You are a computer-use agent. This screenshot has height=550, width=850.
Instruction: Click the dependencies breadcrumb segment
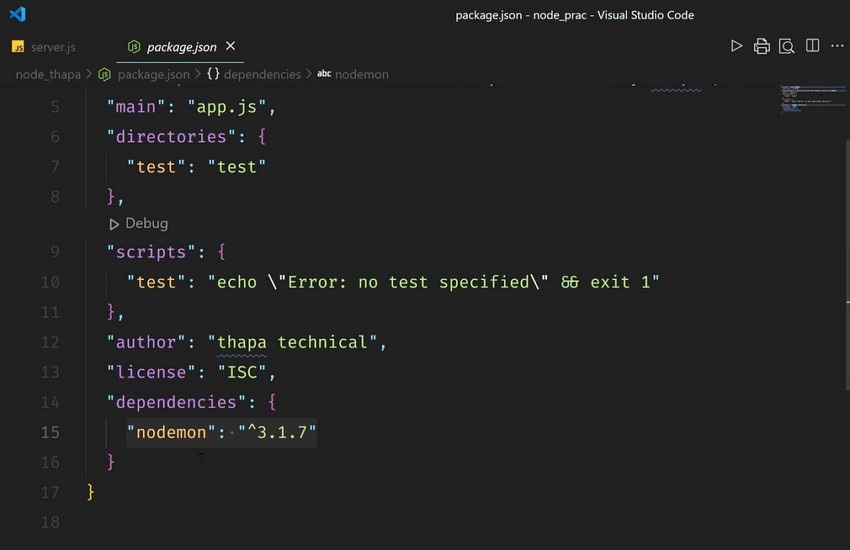click(262, 74)
